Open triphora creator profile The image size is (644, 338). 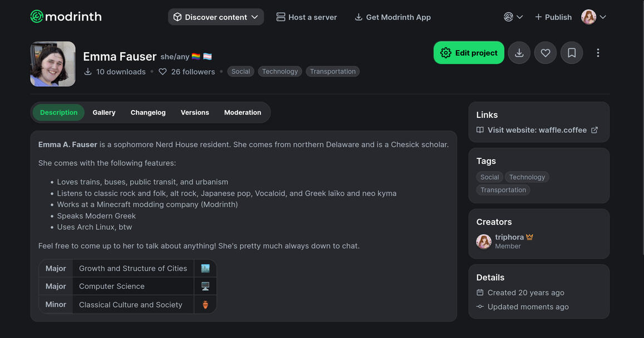509,237
